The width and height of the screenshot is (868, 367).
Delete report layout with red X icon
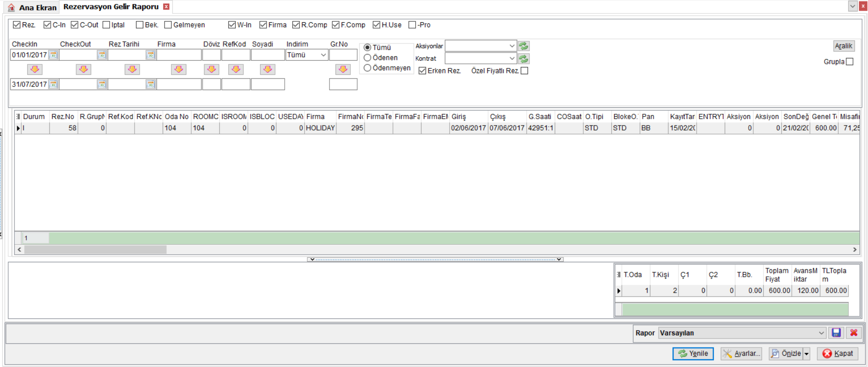click(854, 333)
